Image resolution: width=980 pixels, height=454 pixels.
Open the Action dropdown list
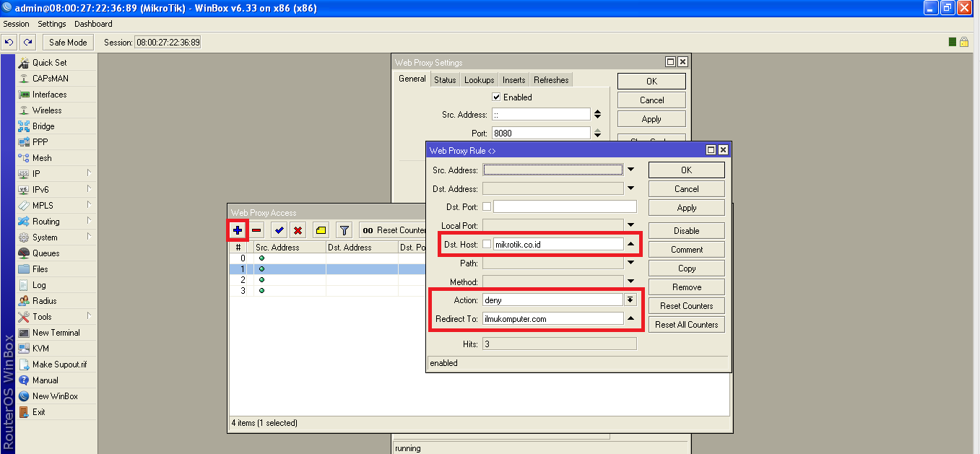630,300
